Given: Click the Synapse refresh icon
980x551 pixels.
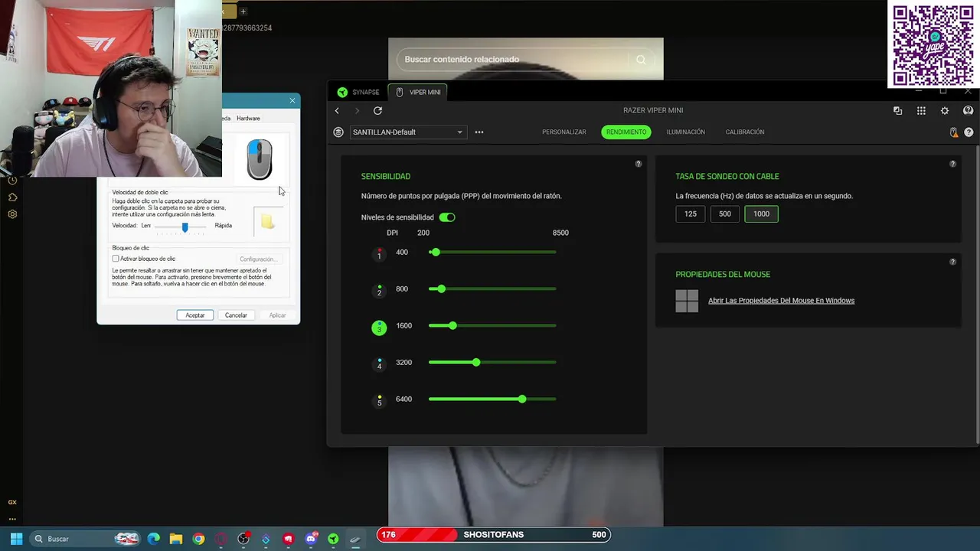Looking at the screenshot, I should click(377, 111).
